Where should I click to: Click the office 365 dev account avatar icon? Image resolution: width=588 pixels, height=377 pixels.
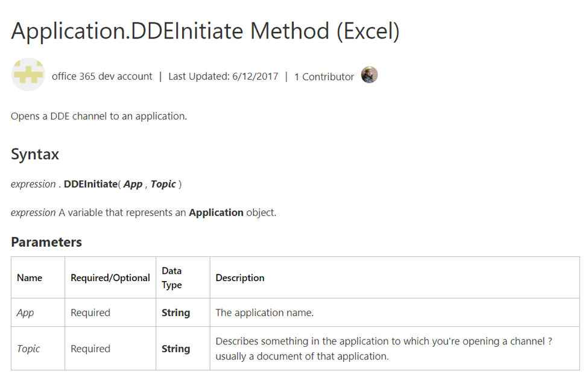28,75
